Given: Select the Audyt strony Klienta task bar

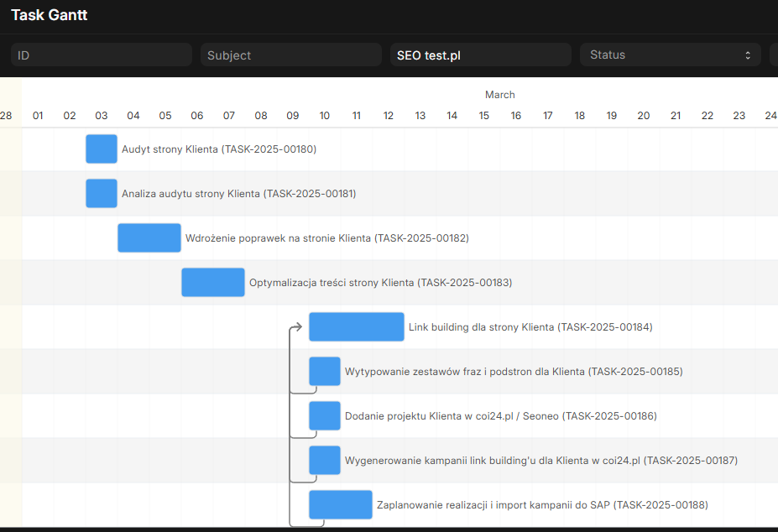Looking at the screenshot, I should (x=102, y=149).
